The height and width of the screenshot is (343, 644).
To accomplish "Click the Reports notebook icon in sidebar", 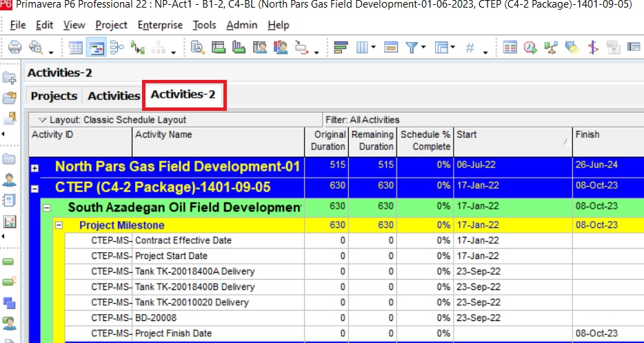I will point(9,200).
